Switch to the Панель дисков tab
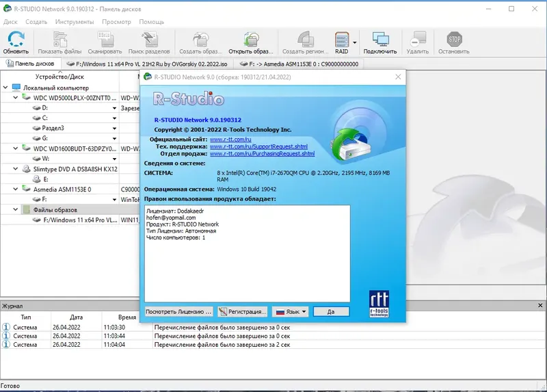 click(x=31, y=64)
